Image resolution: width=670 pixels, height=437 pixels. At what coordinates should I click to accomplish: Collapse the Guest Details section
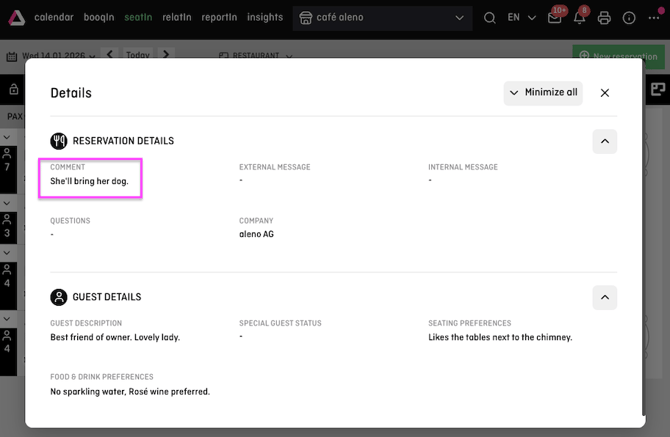[604, 297]
